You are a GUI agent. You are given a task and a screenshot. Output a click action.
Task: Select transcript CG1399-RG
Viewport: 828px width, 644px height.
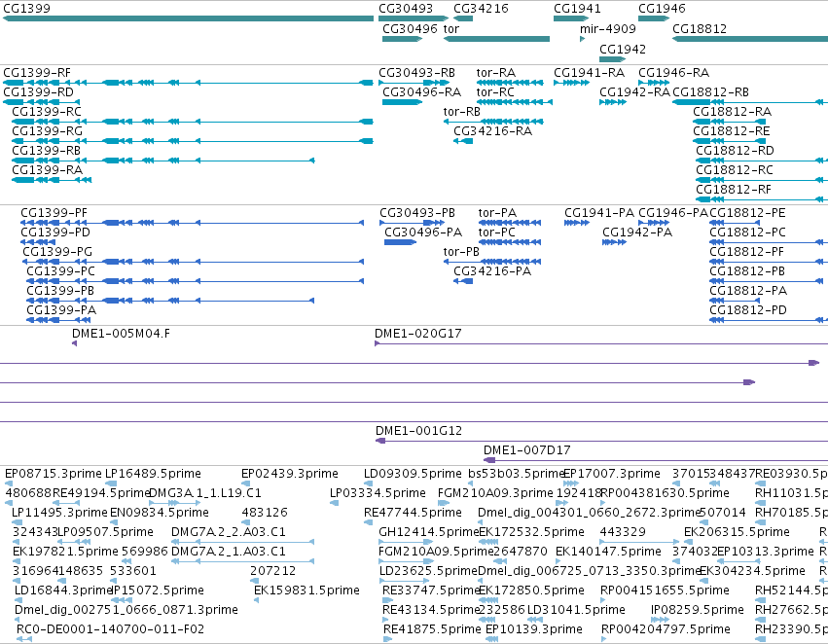coord(193,141)
